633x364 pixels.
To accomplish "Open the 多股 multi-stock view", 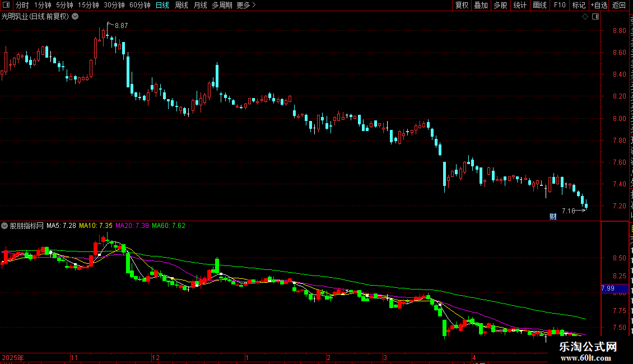I will [501, 5].
